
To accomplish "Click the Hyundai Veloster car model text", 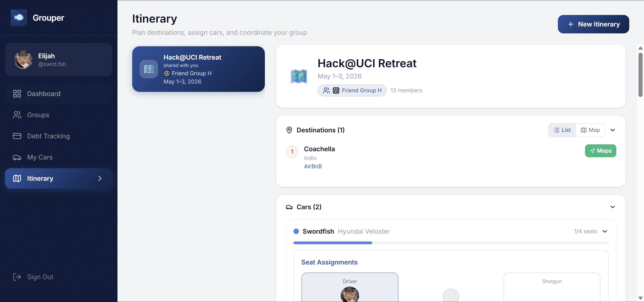I will pyautogui.click(x=364, y=231).
